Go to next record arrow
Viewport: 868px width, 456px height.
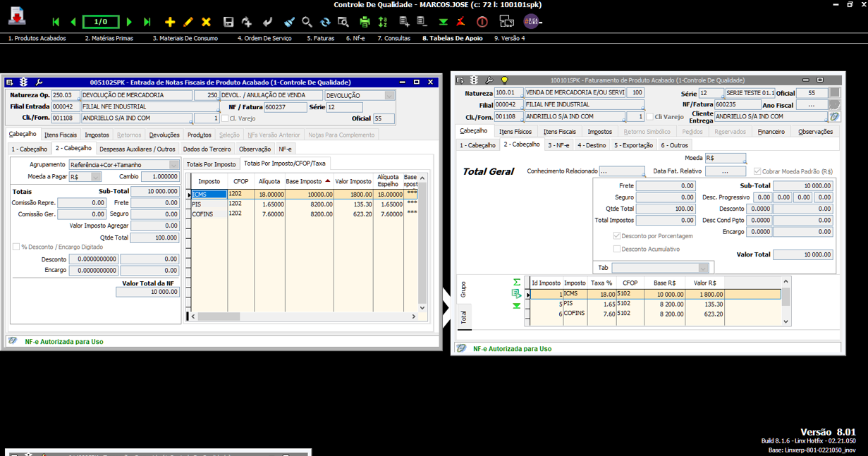(129, 22)
